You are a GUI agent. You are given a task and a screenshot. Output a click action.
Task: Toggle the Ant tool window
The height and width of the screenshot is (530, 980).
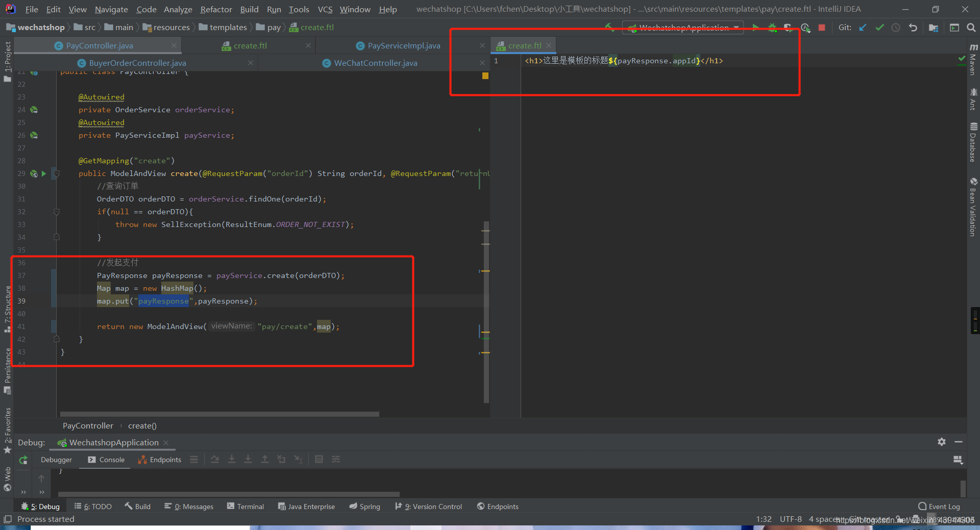973,99
